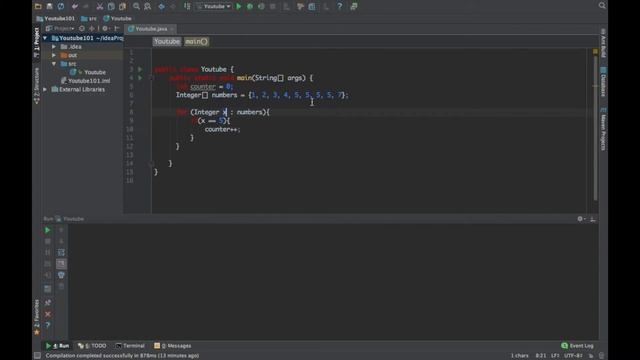This screenshot has width=640, height=360.
Task: Click the red Close X in Run panel
Action: [47, 314]
